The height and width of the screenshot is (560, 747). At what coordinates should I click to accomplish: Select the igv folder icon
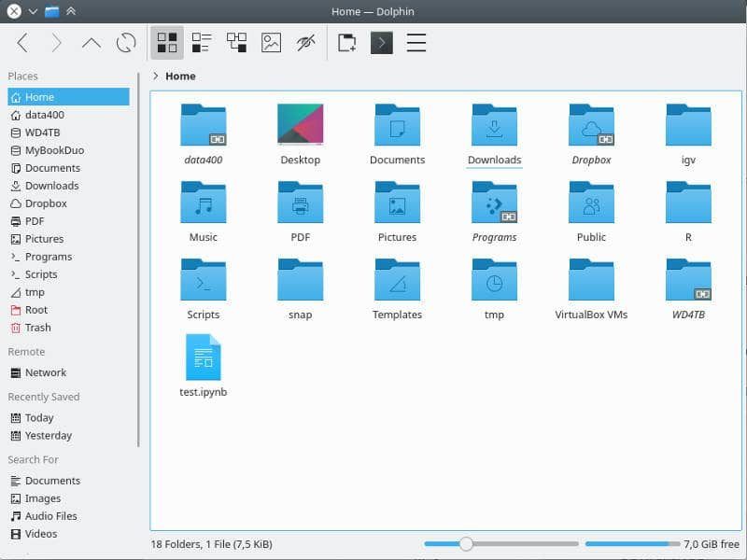[x=688, y=125]
